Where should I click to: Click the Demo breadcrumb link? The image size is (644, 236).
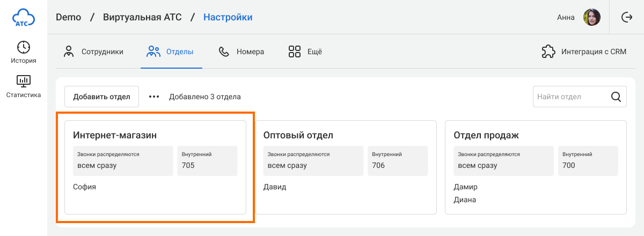(x=68, y=18)
